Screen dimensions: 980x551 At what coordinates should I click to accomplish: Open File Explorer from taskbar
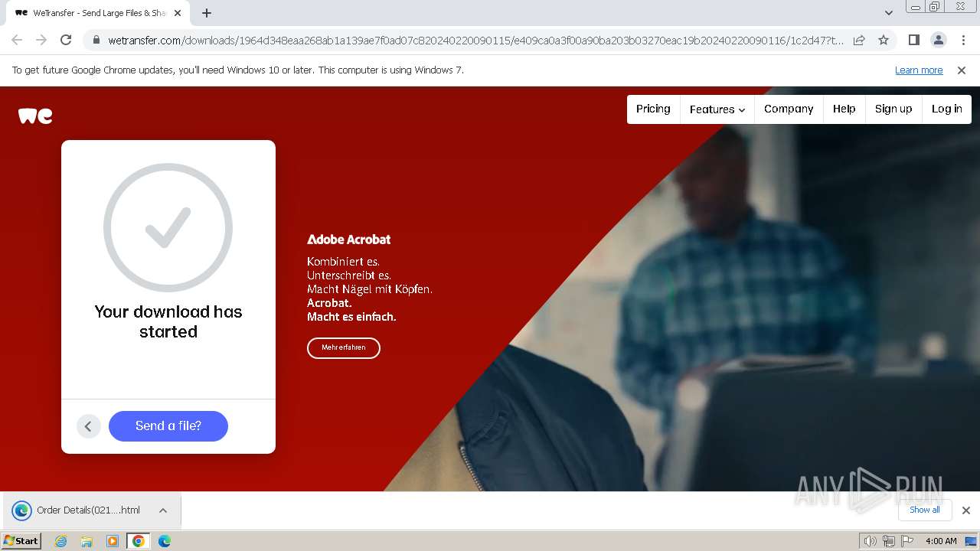coord(87,541)
